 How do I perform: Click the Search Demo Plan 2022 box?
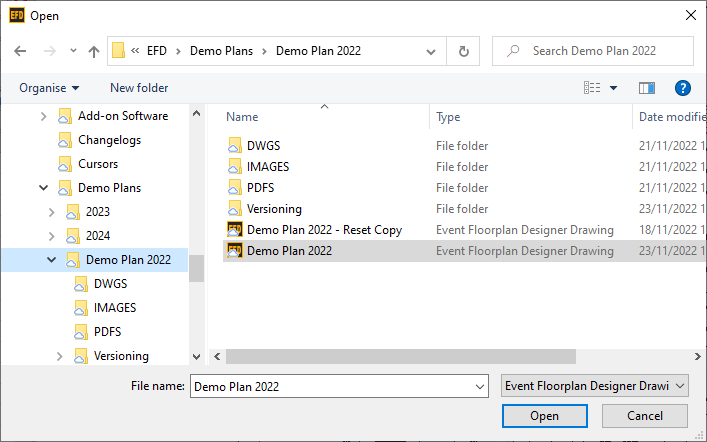tap(593, 51)
